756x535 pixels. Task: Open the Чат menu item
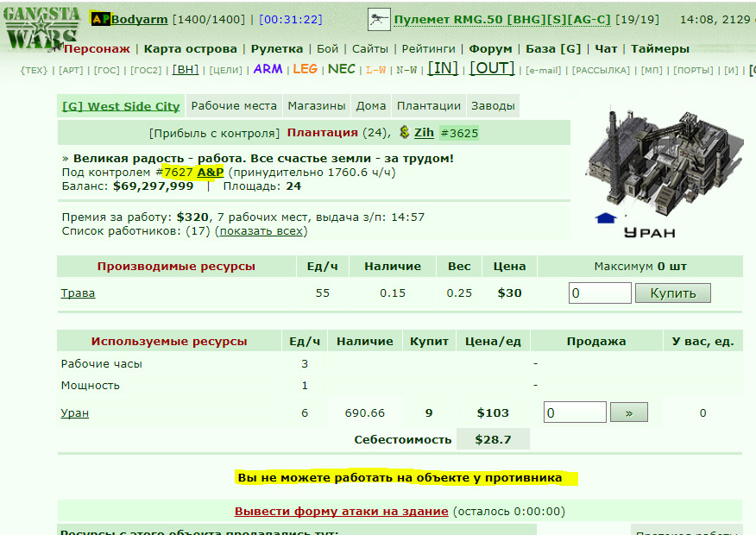606,48
